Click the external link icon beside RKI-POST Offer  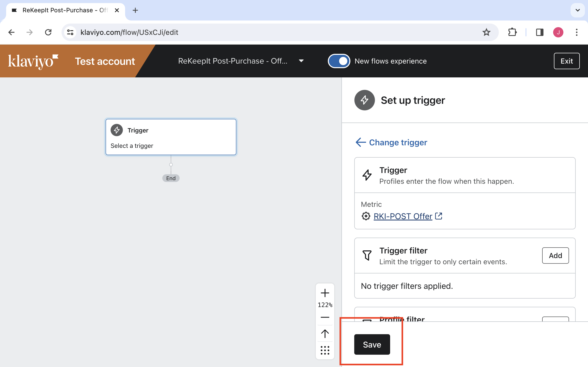click(439, 216)
